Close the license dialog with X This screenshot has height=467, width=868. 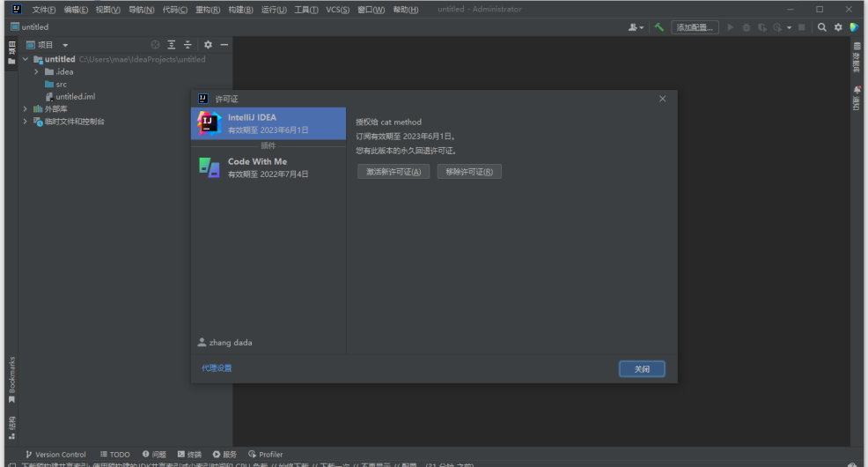coord(663,99)
